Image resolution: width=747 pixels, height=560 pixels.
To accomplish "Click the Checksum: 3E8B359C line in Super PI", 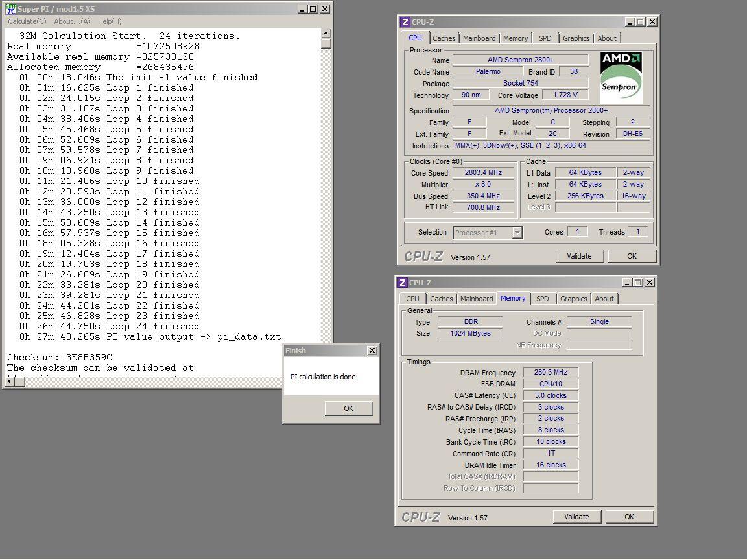I will (x=60, y=357).
